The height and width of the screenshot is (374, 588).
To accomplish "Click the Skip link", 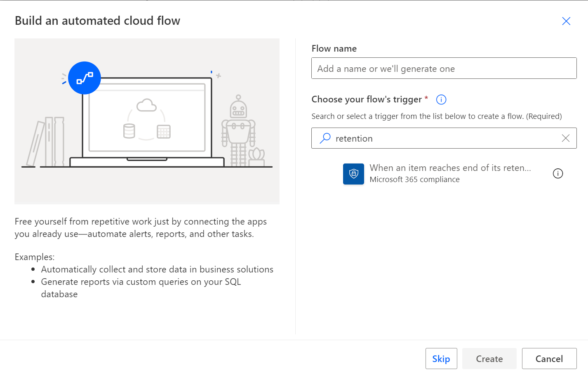I will (441, 358).
